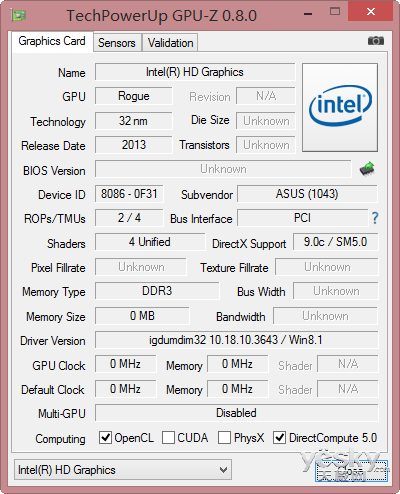
Task: Click the Intel logo image
Action: [x=340, y=107]
